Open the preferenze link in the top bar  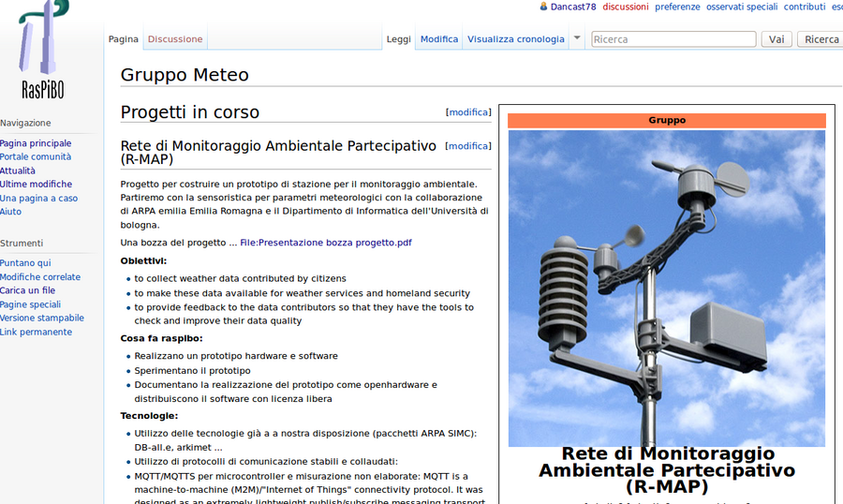pyautogui.click(x=677, y=7)
